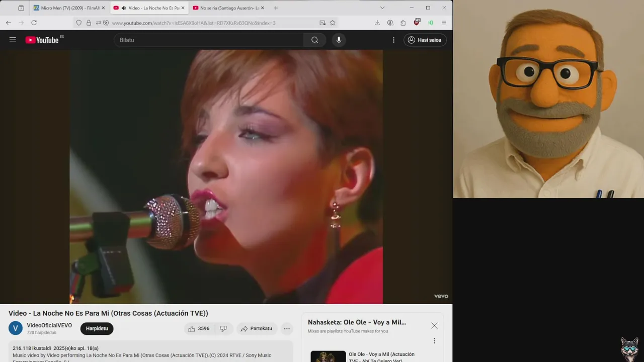
Task: Open more actions menu beside Partekatu
Action: coord(287,329)
